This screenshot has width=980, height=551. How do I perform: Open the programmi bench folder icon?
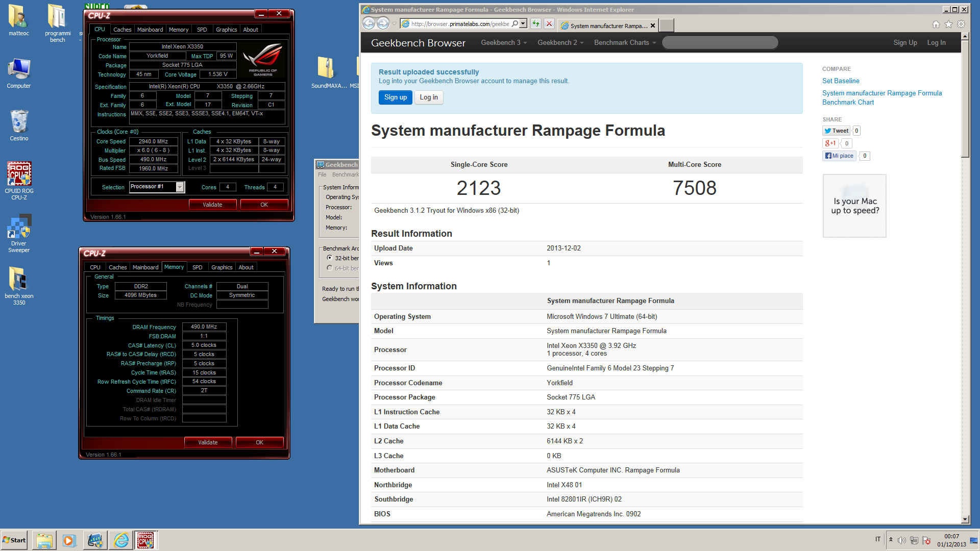coord(57,23)
